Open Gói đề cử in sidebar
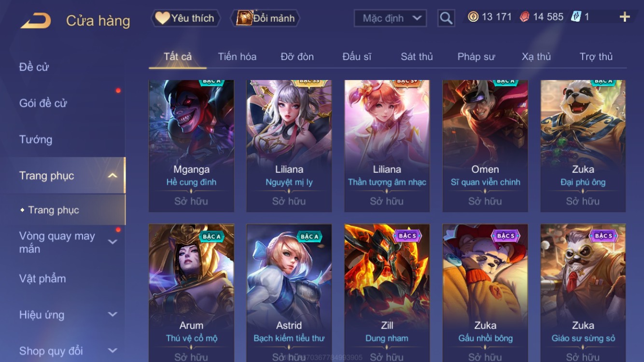Viewport: 644px width, 362px height. pos(43,103)
